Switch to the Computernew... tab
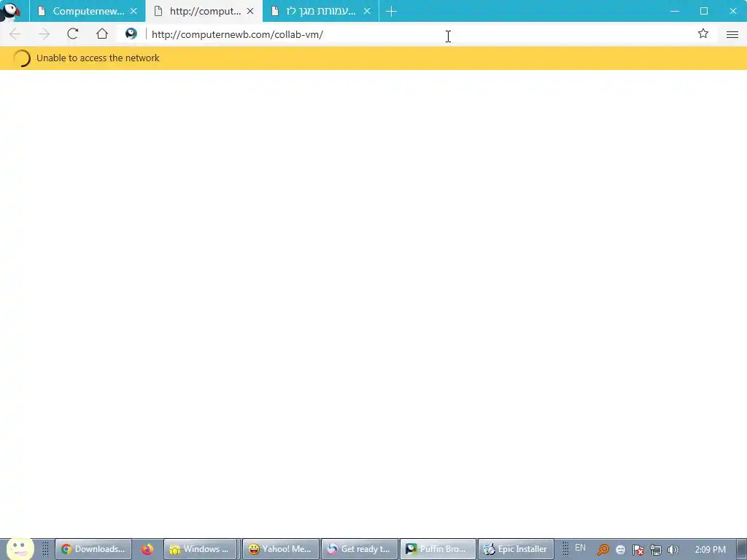This screenshot has width=747, height=560. point(88,11)
